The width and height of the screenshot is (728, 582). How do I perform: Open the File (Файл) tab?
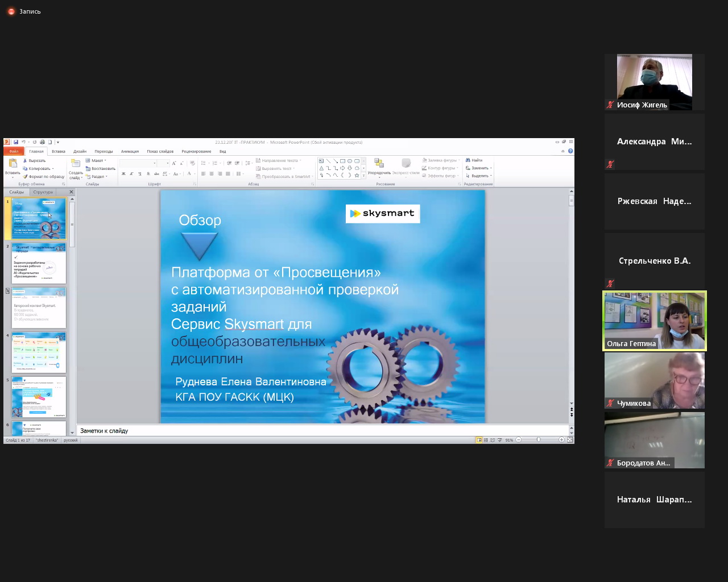coord(14,151)
